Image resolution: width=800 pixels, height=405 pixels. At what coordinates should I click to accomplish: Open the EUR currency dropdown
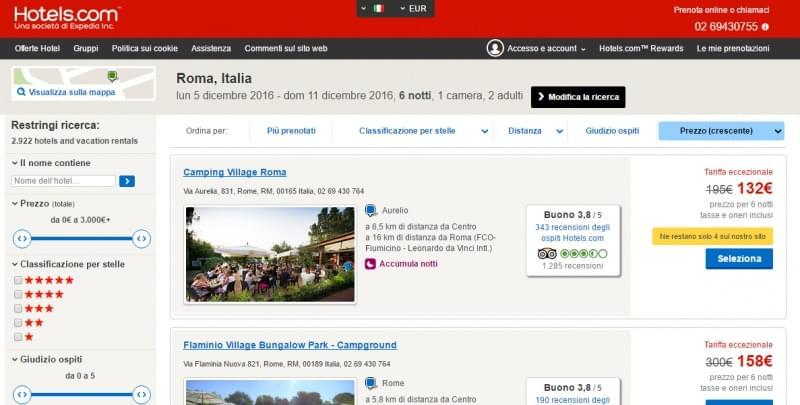pyautogui.click(x=412, y=8)
